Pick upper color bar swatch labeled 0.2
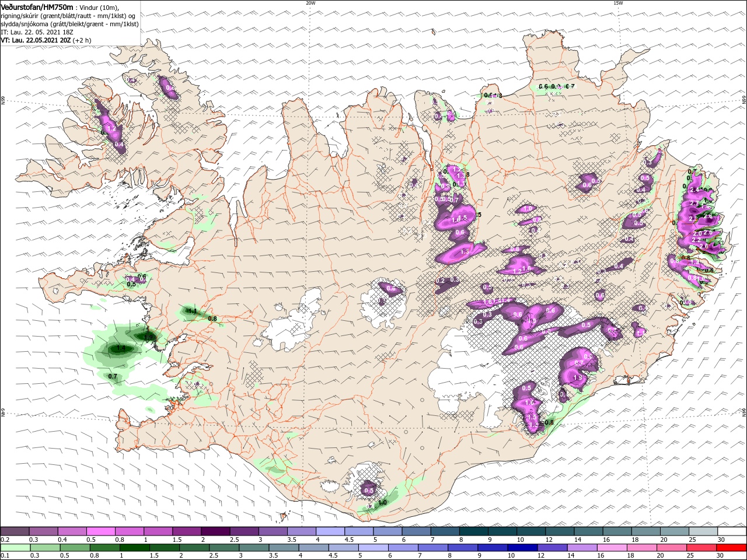 [x=15, y=531]
